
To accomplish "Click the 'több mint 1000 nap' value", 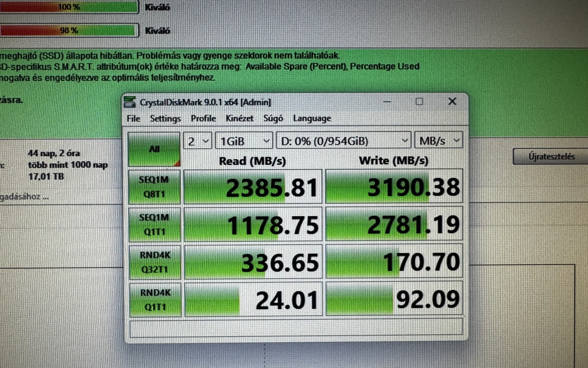I will [68, 165].
